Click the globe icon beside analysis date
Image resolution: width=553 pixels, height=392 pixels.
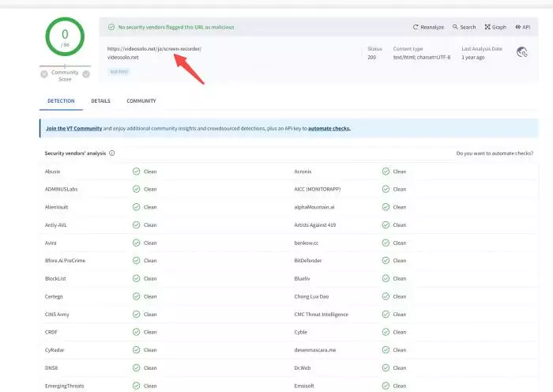click(522, 52)
